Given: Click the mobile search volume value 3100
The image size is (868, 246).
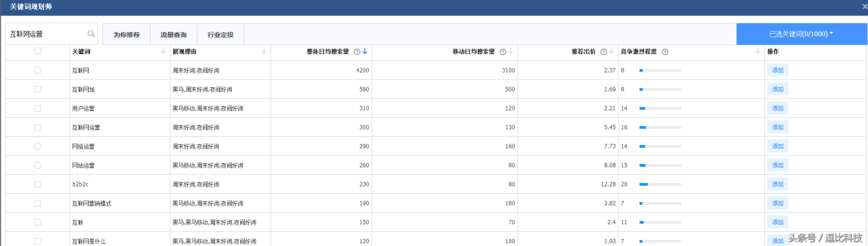Looking at the screenshot, I should (x=508, y=70).
